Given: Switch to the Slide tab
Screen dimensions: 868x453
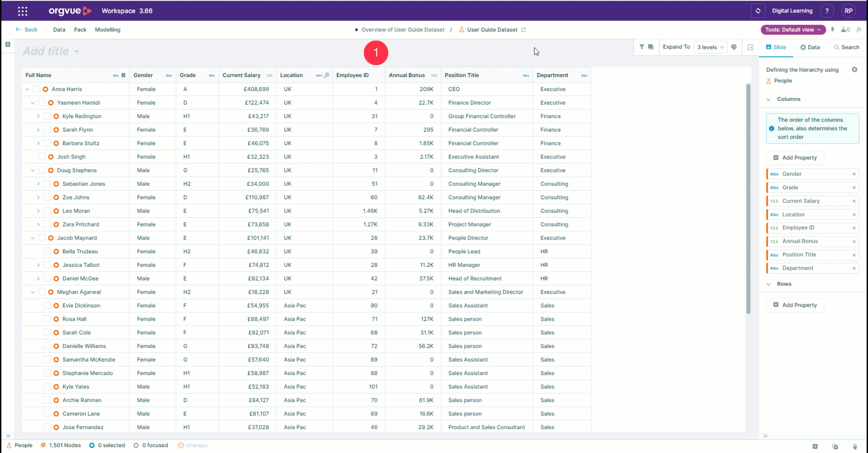Looking at the screenshot, I should (776, 47).
